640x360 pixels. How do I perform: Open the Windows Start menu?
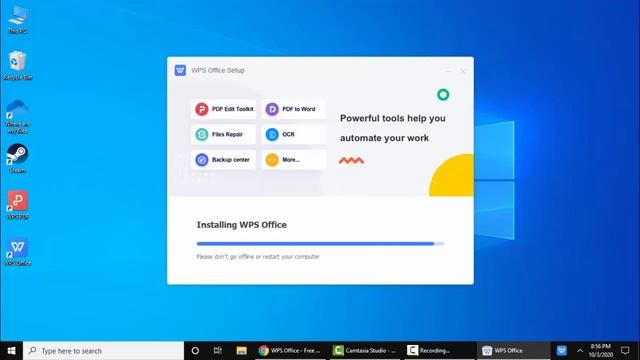pos(11,351)
